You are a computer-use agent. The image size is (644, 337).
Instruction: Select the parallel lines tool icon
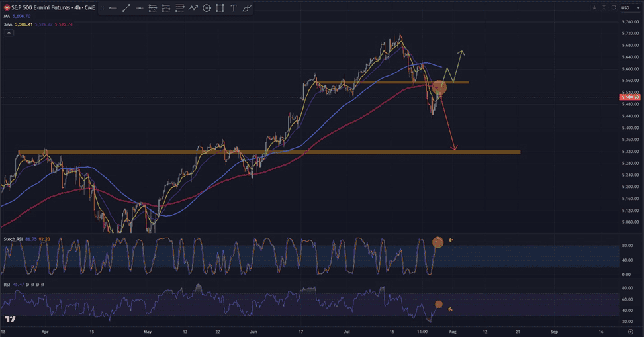click(x=179, y=8)
